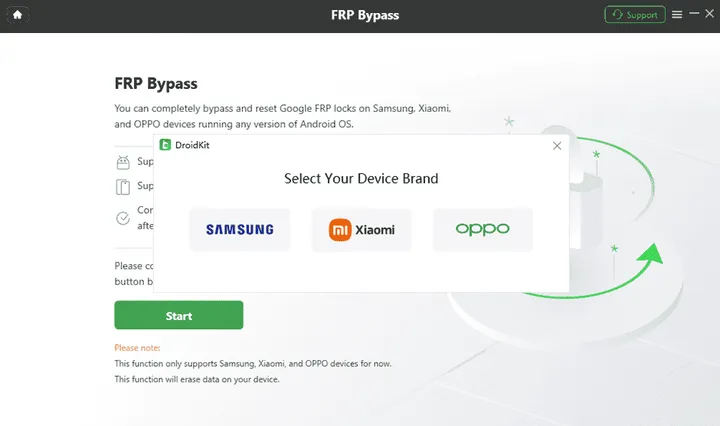
Task: Open the hamburger menu in title bar
Action: click(x=677, y=15)
